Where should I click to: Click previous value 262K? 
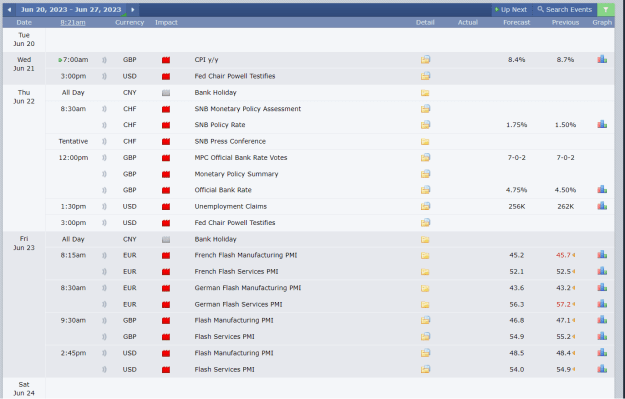[565, 206]
